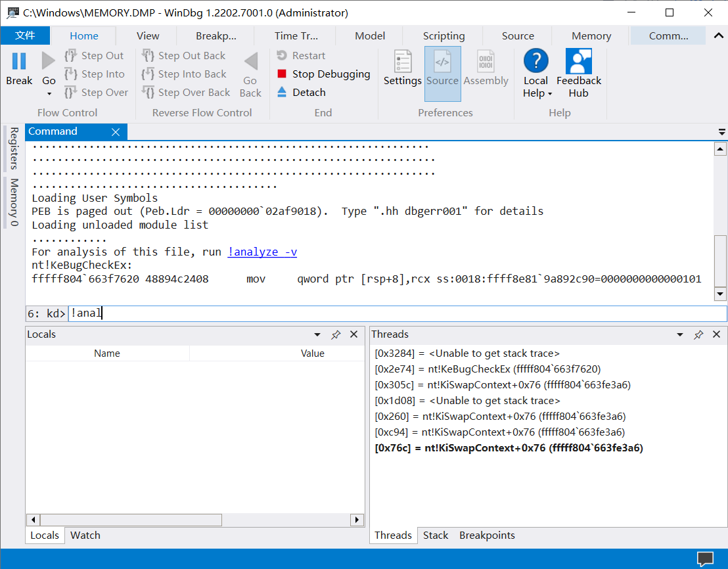Click the feedback chat icon in status bar
728x569 pixels.
tap(705, 558)
